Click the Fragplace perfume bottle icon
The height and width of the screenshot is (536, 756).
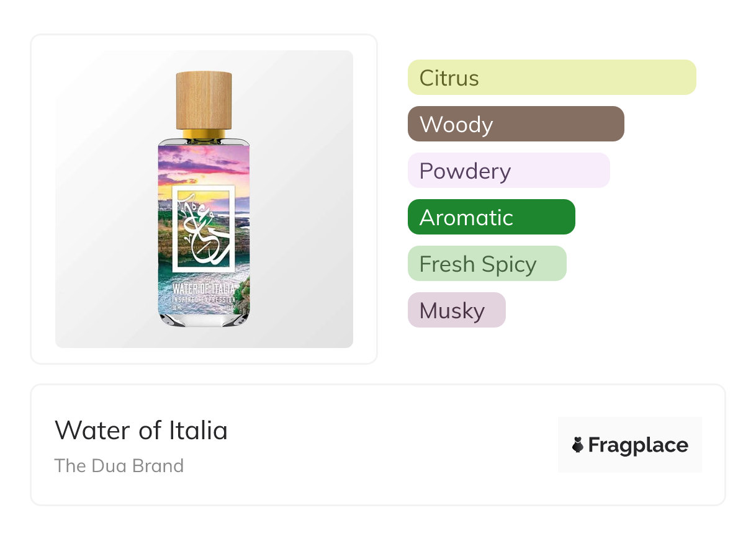click(578, 445)
